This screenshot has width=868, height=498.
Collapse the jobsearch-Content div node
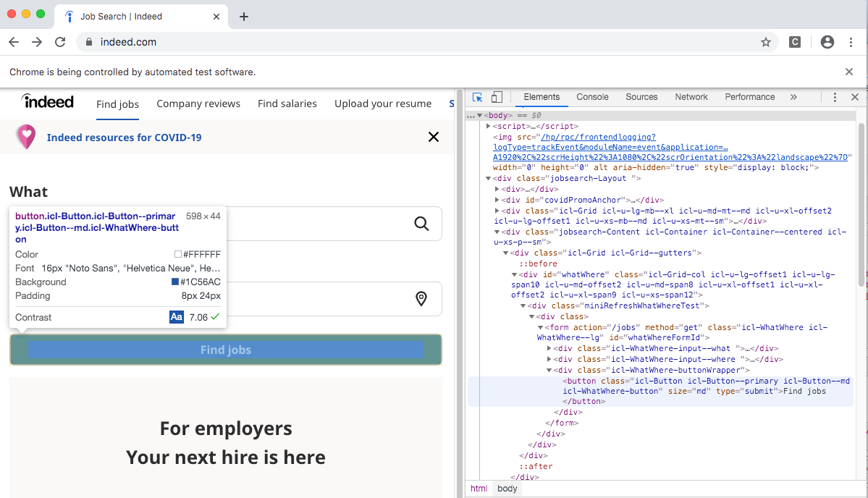click(497, 232)
